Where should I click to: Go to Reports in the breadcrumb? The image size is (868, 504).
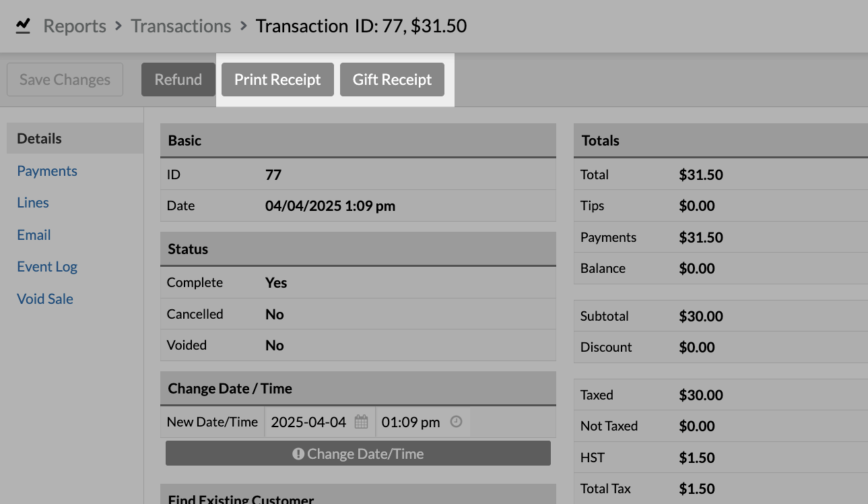[75, 26]
